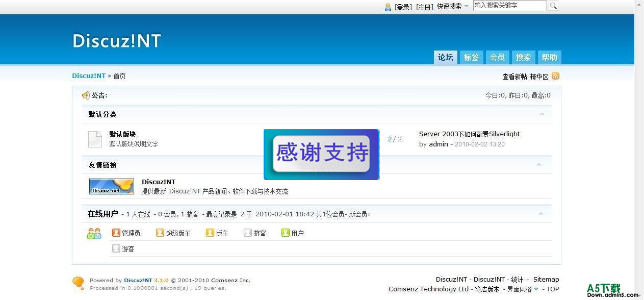Click the 2 / 2 topic count
644x300 pixels.
(x=395, y=139)
